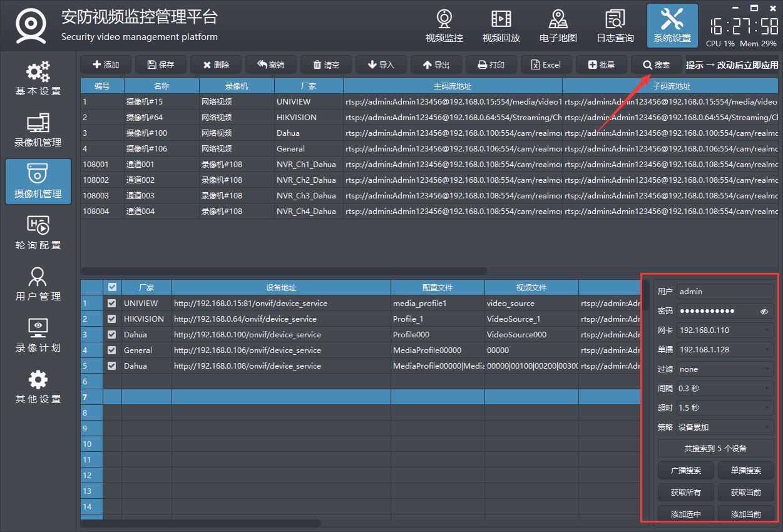
Task: Open the 过滤 filter dropdown set to none
Action: tap(725, 369)
